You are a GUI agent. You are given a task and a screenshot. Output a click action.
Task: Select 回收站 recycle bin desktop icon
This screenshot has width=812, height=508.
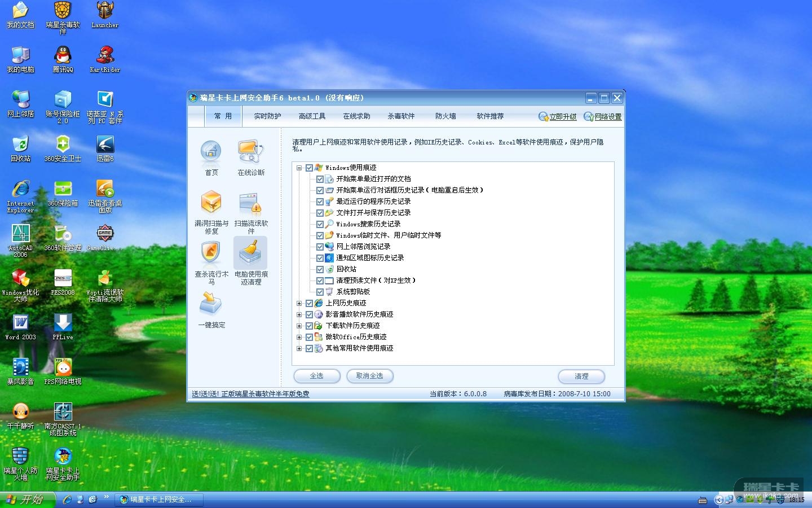tap(20, 148)
